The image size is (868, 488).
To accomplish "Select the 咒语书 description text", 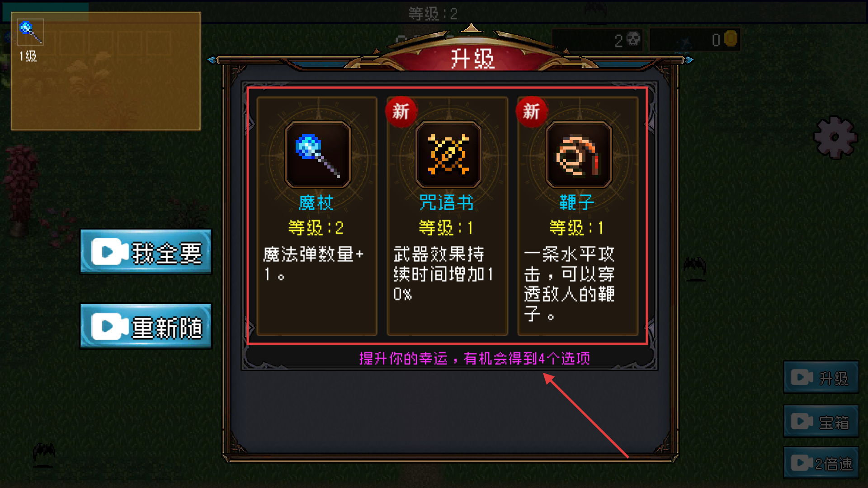I will pos(443,274).
